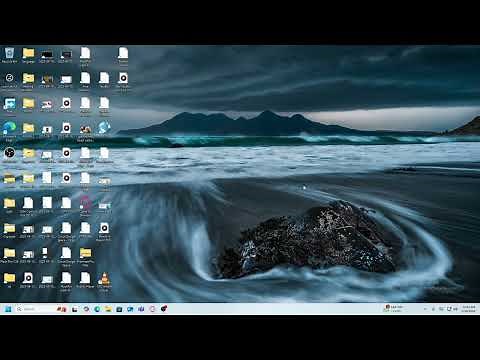Select the pink magenta app shortcut on desktop
Viewport: 480px width, 360px height.
85,205
